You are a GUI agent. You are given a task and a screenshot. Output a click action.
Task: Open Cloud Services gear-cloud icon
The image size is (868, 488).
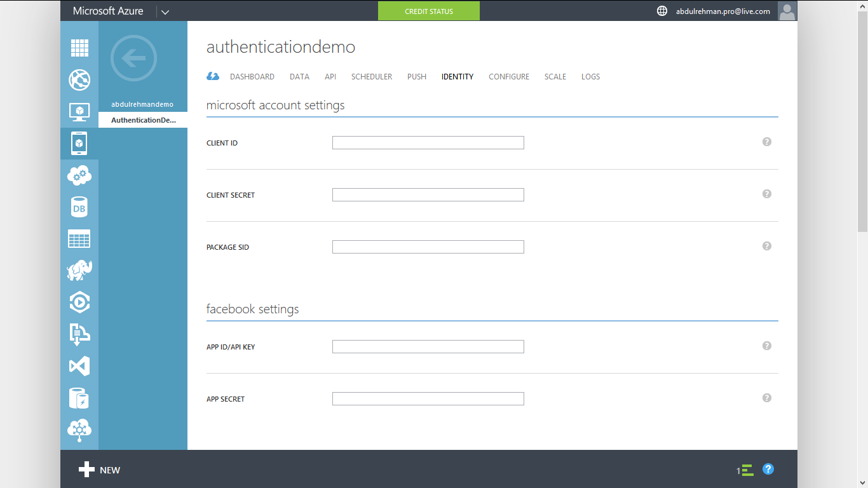[79, 175]
